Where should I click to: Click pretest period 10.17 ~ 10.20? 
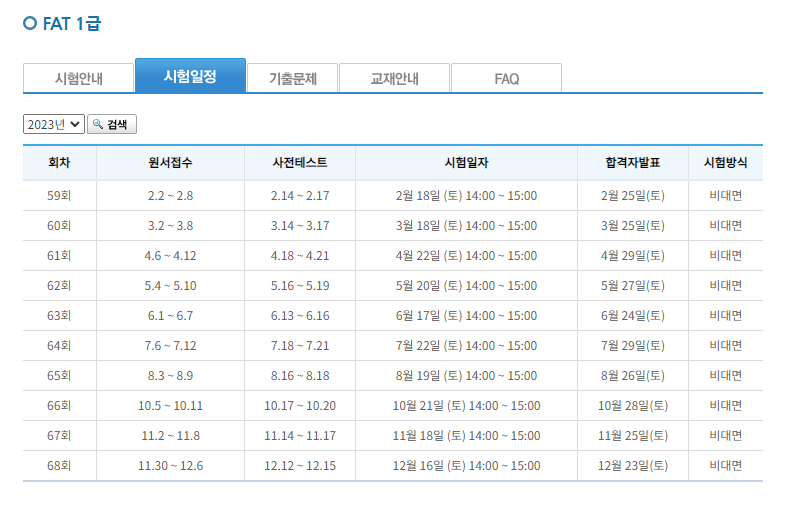[300, 405]
